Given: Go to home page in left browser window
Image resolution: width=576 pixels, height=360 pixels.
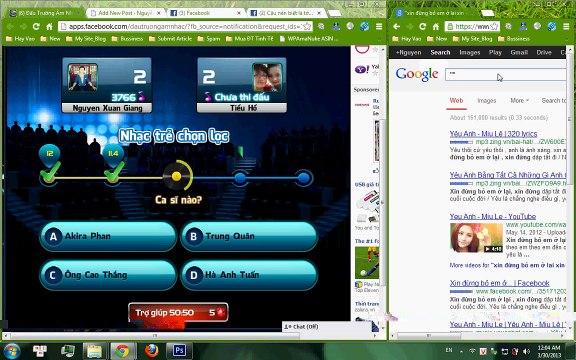Looking at the screenshot, I should 49,26.
